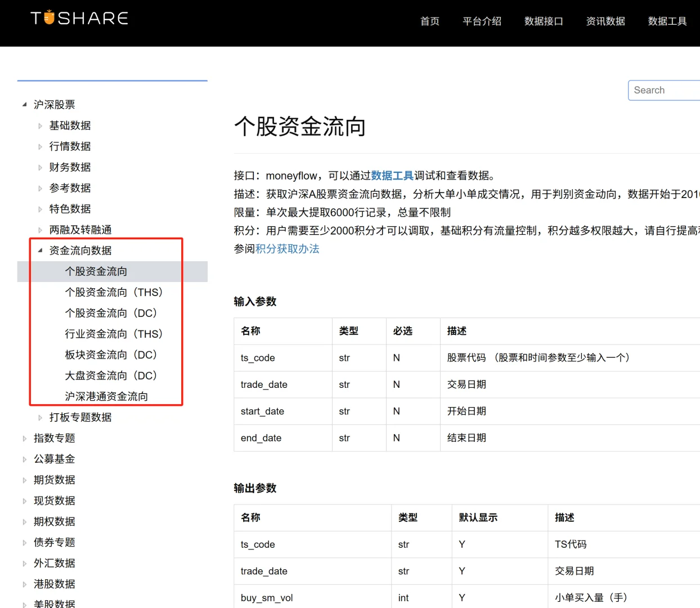Select 大盘资金流向（DC）in the sidebar
700x608 pixels.
coord(111,375)
